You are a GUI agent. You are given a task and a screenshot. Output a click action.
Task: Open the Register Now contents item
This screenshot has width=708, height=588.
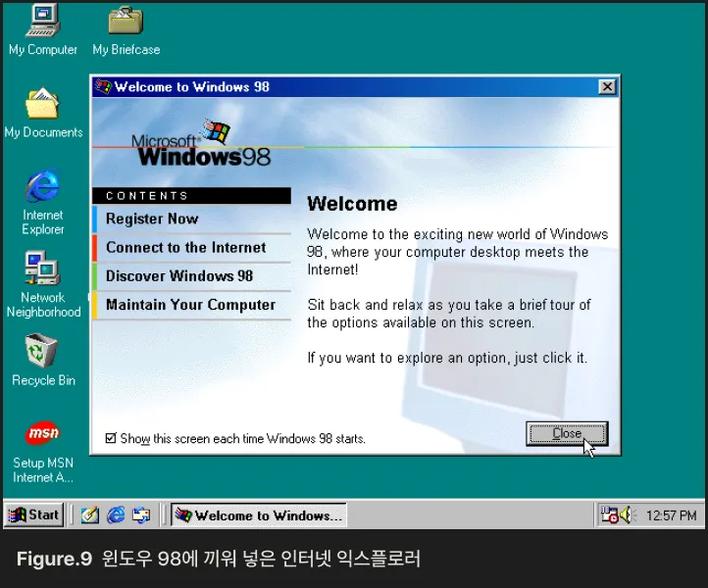tap(192, 219)
